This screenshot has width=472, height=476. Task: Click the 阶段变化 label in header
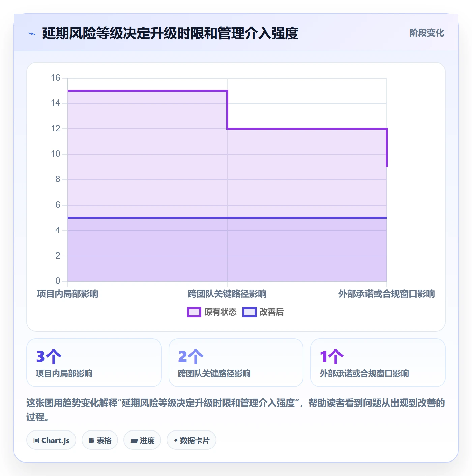pyautogui.click(x=426, y=33)
